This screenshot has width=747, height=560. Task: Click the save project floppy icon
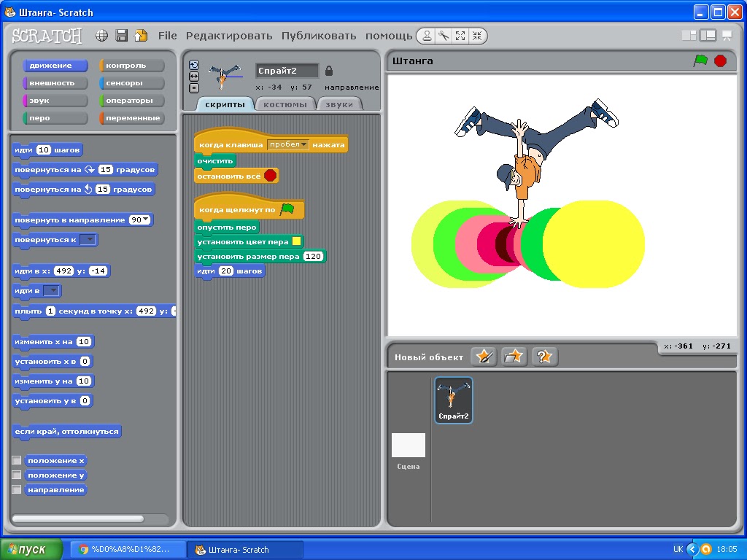click(122, 36)
